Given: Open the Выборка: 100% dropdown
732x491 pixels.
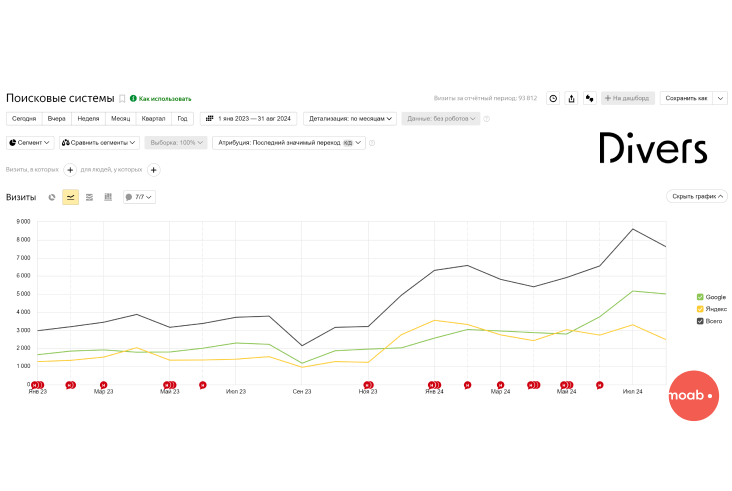Looking at the screenshot, I should point(176,142).
